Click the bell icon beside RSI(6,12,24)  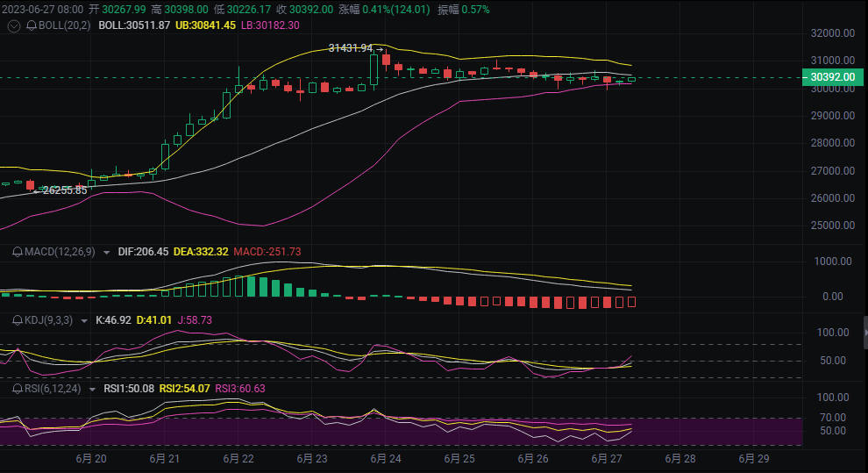[18, 389]
